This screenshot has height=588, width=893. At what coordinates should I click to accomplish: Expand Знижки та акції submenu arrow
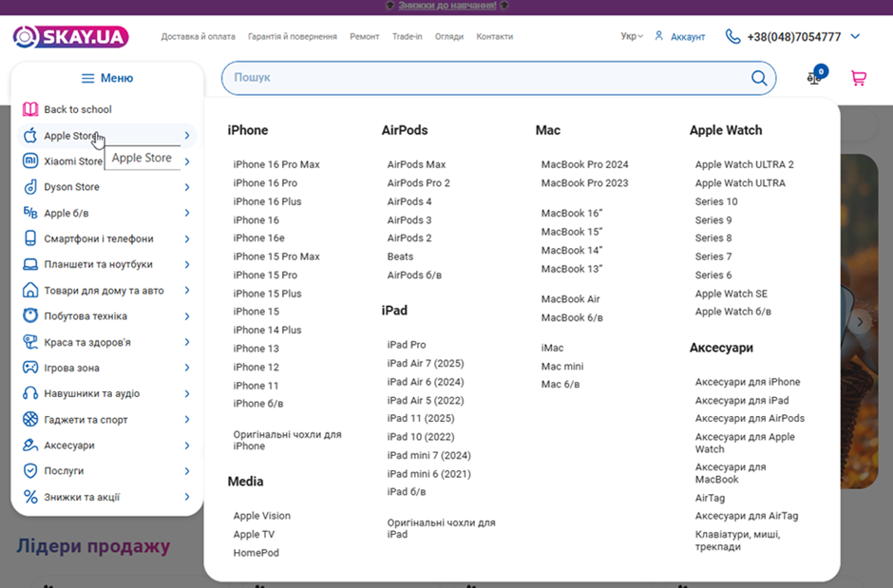coord(187,497)
